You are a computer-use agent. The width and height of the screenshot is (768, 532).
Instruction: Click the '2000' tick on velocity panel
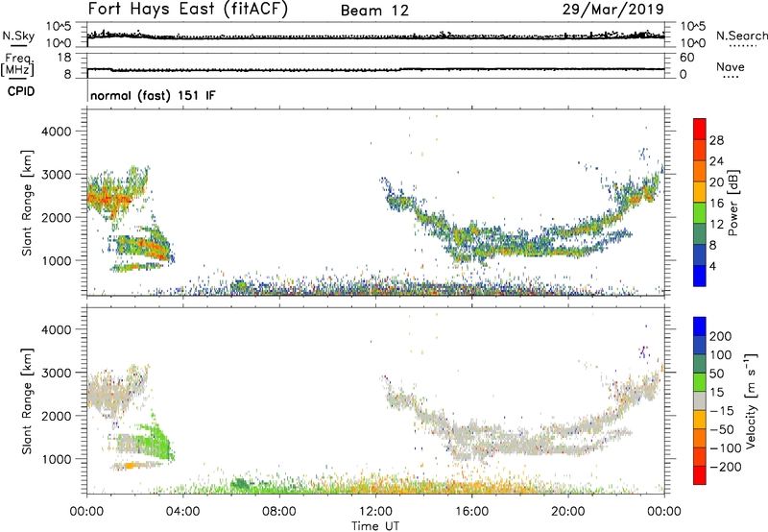tap(57, 416)
